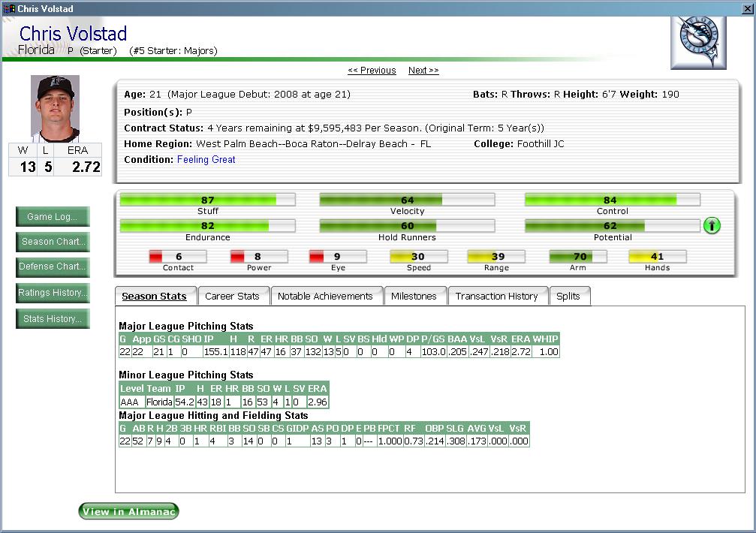Click the Florida Marlins team logo
This screenshot has height=533, width=756.
[698, 42]
